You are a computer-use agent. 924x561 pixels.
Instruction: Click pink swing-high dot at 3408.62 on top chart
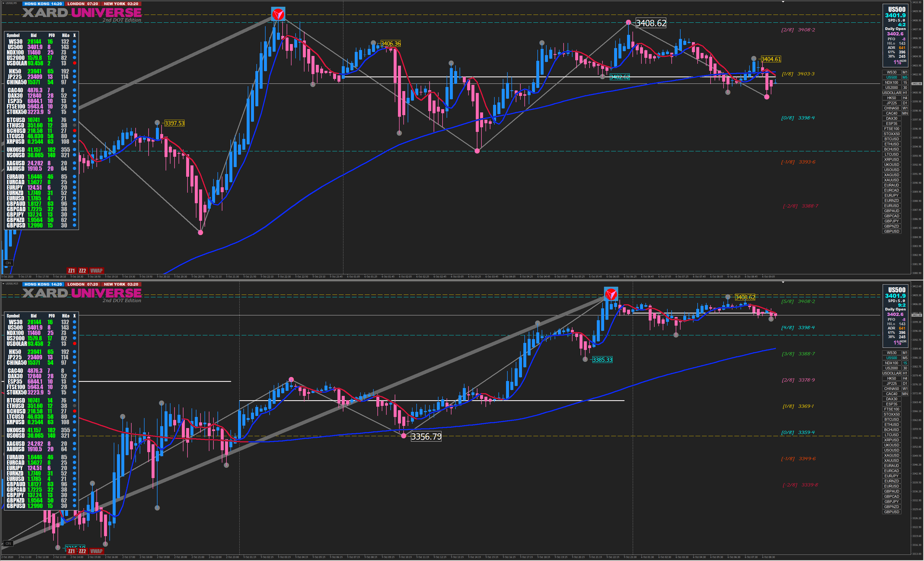click(628, 22)
